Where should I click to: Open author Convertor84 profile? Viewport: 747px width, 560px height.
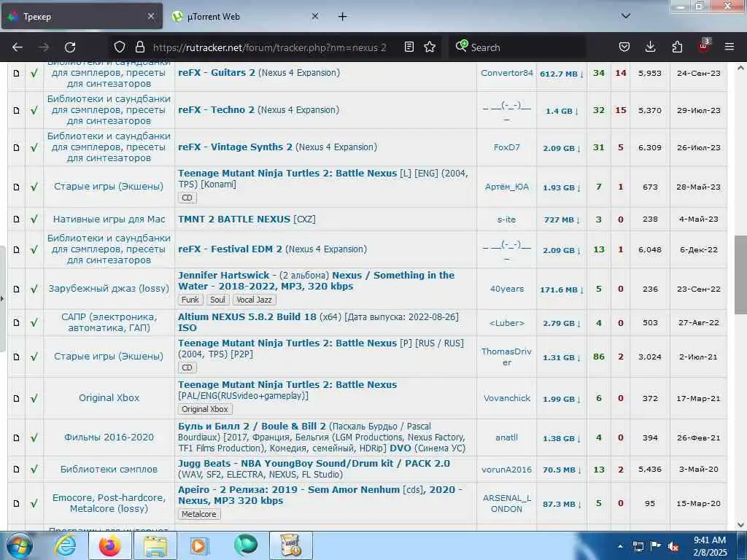click(506, 73)
